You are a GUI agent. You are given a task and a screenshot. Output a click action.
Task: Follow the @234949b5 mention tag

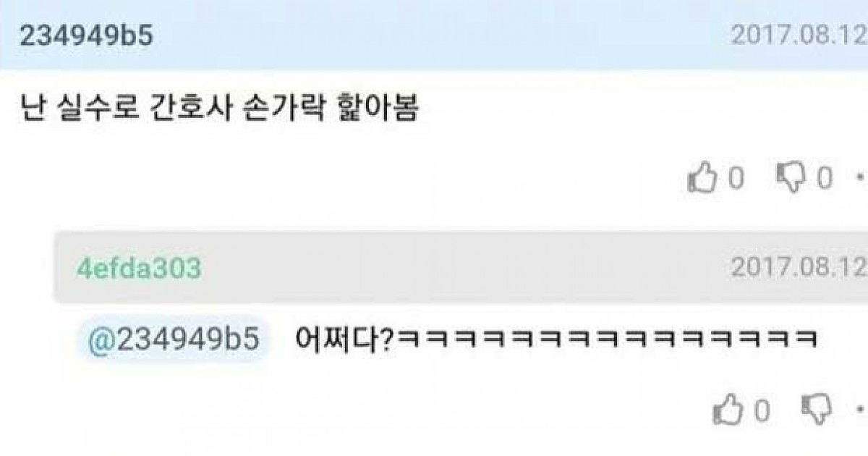coord(173,339)
